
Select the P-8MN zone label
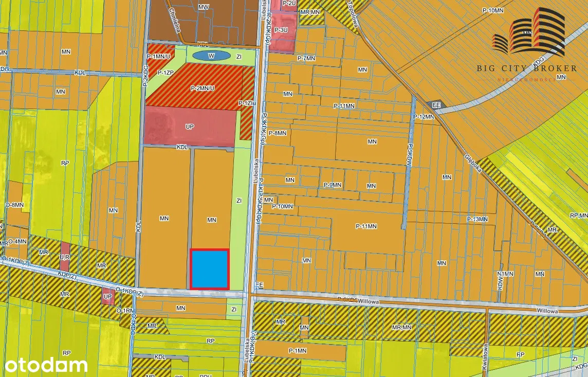pos(277,133)
